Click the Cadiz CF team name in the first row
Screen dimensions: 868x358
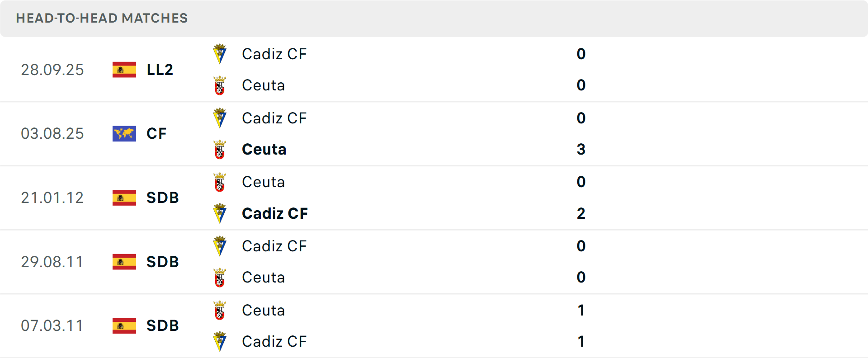tap(274, 54)
